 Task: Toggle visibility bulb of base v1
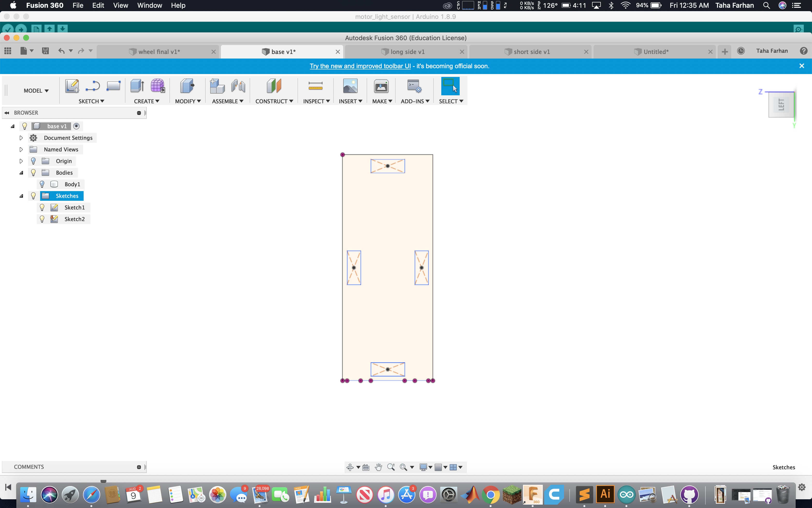[24, 126]
